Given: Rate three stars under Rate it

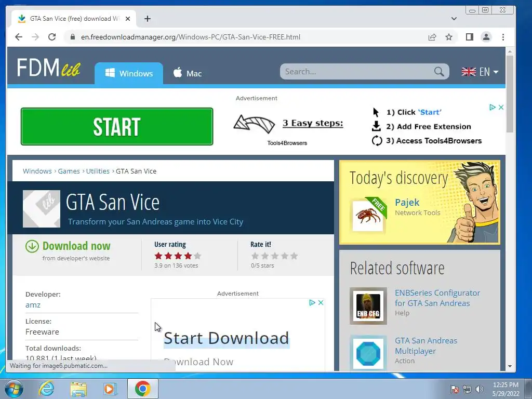Looking at the screenshot, I should pos(275,256).
